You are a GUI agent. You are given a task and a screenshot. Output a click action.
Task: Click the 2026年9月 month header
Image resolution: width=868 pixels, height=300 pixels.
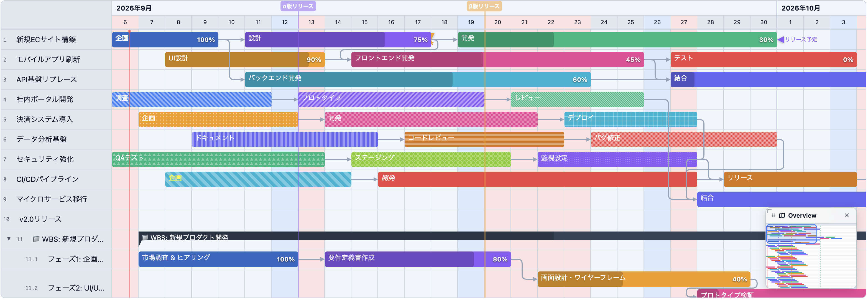134,8
